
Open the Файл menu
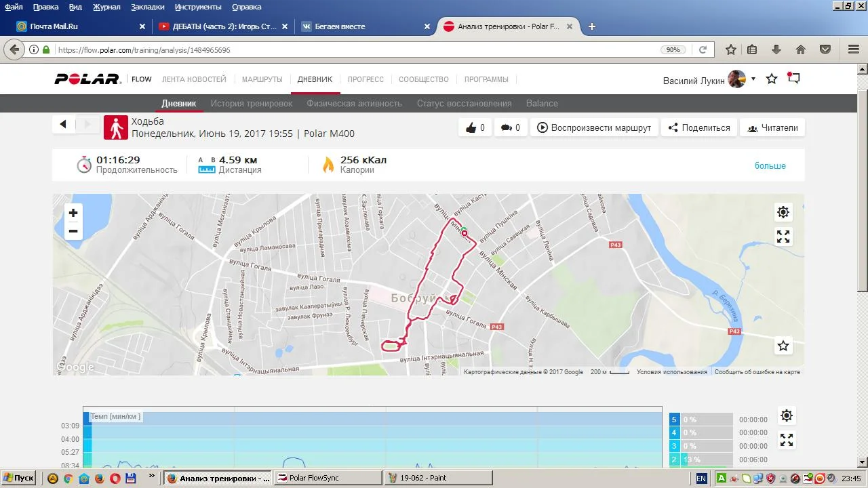tap(14, 7)
